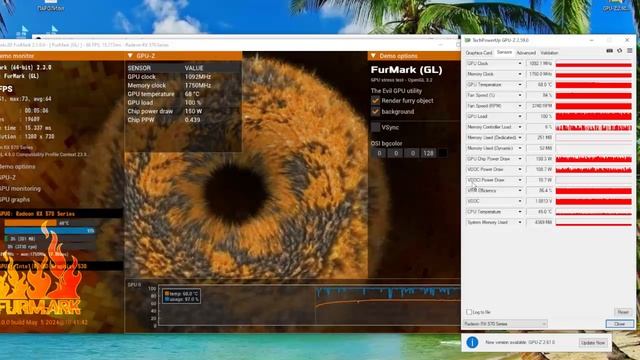
Task: Toggle GPU graphs in Demo monitor panel
Action: (15, 200)
